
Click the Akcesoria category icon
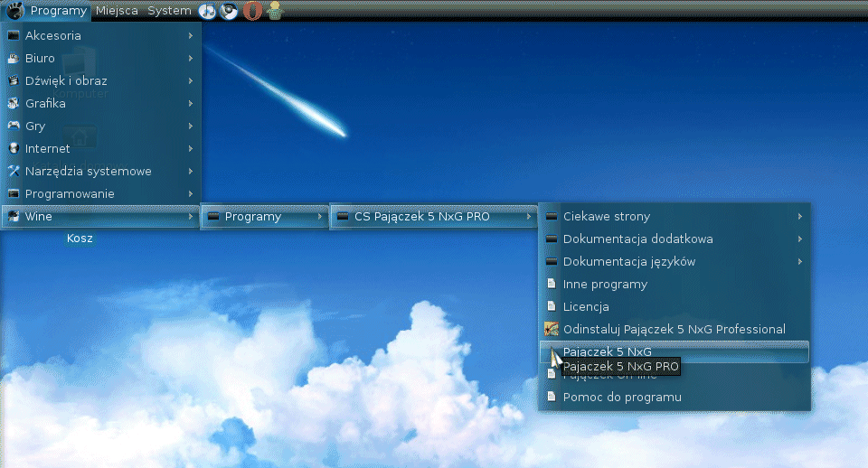pos(14,35)
